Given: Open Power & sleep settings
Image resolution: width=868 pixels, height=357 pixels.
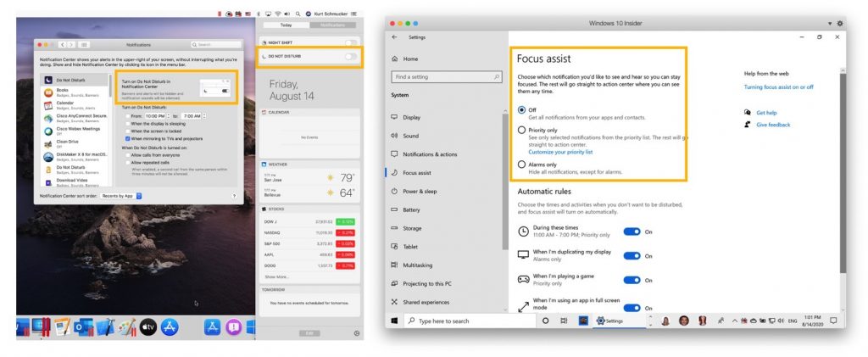Looking at the screenshot, I should pyautogui.click(x=420, y=191).
